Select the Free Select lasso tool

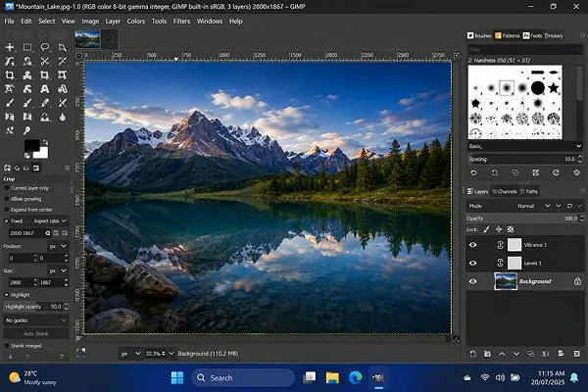45,47
